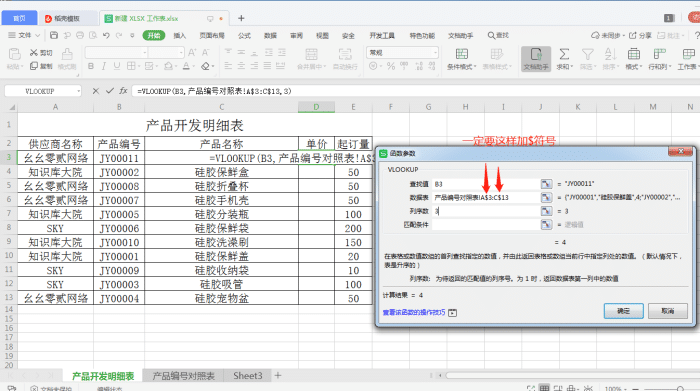Click the AutoSum (求和) sigma icon
700x391 pixels.
point(564,54)
